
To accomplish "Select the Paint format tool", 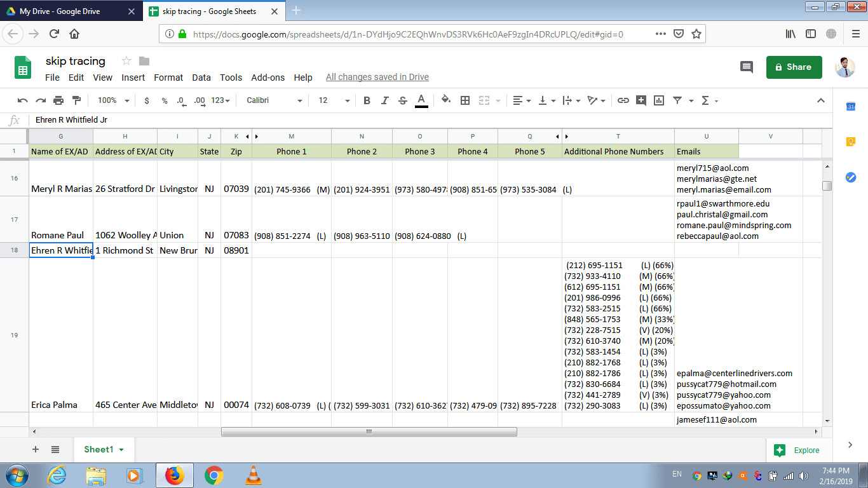I will (x=77, y=100).
